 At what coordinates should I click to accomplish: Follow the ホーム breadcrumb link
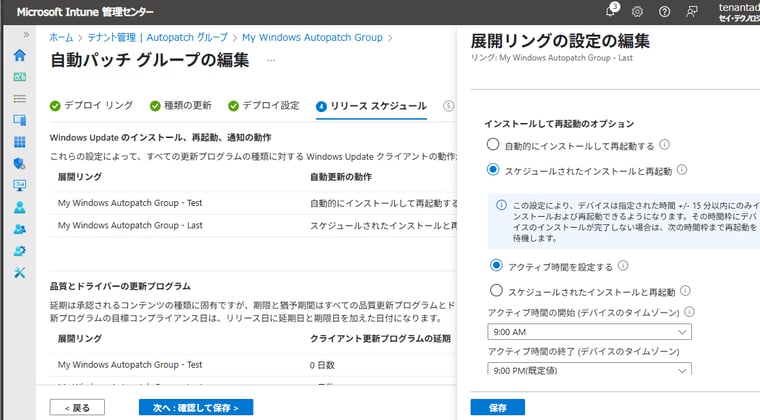pos(61,37)
